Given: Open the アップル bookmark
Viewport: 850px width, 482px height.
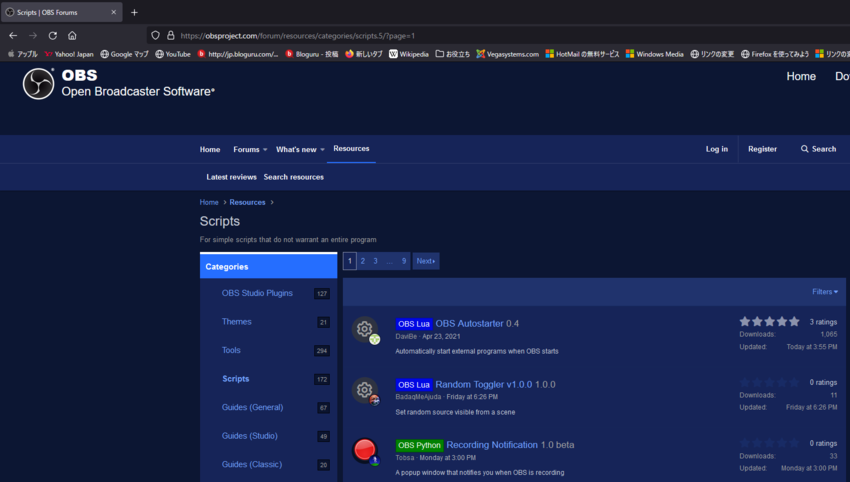Looking at the screenshot, I should 22,54.
